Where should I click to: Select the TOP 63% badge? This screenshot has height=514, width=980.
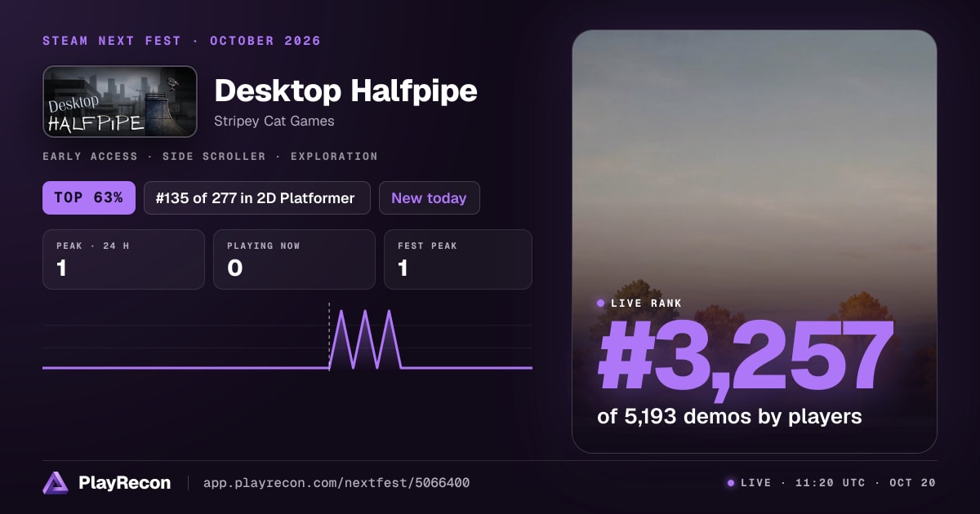pyautogui.click(x=89, y=197)
